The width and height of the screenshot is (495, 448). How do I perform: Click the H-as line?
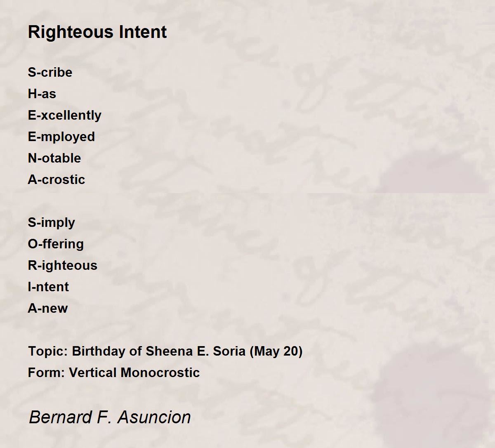click(42, 94)
